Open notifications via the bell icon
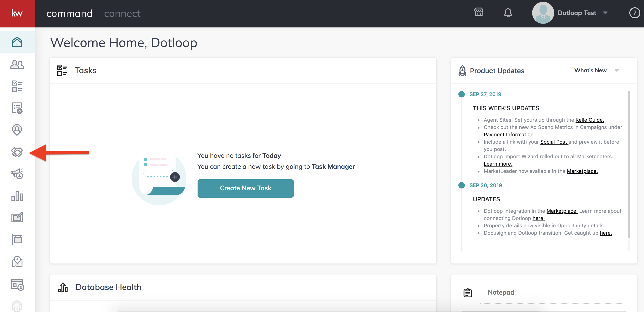Image resolution: width=644 pixels, height=312 pixels. point(508,13)
